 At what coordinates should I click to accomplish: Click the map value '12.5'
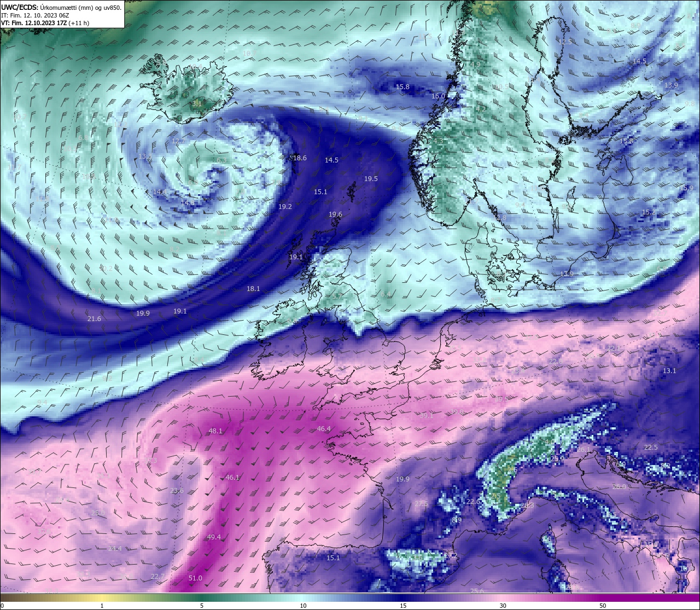[x=565, y=42]
